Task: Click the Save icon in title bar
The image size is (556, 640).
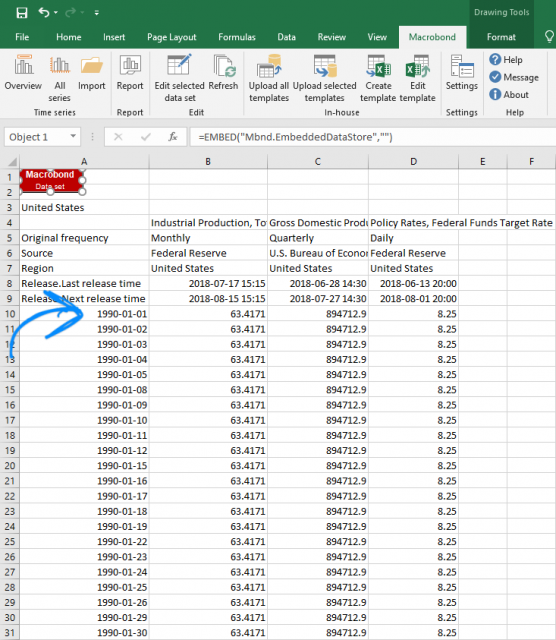Action: (22, 13)
